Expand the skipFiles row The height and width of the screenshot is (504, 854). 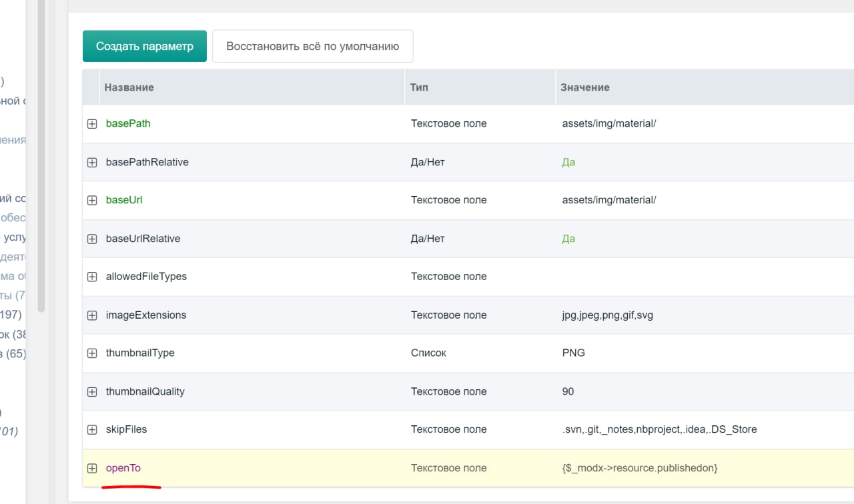pos(92,430)
